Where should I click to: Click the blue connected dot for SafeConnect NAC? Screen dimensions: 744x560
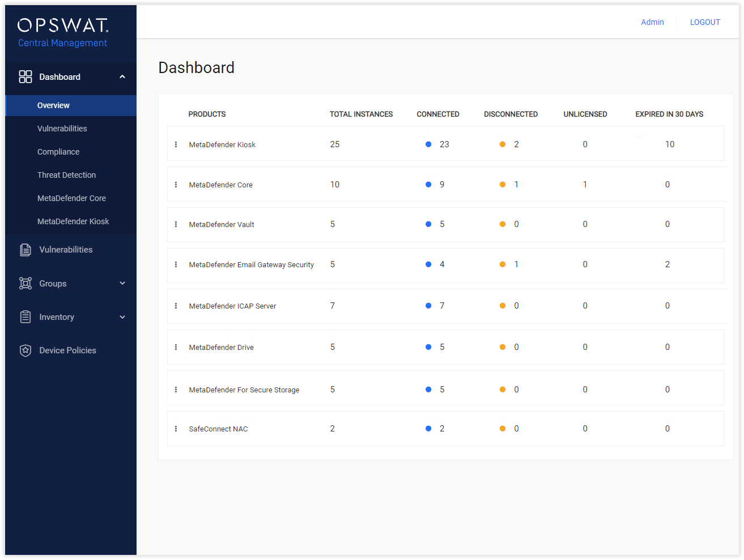tap(428, 429)
